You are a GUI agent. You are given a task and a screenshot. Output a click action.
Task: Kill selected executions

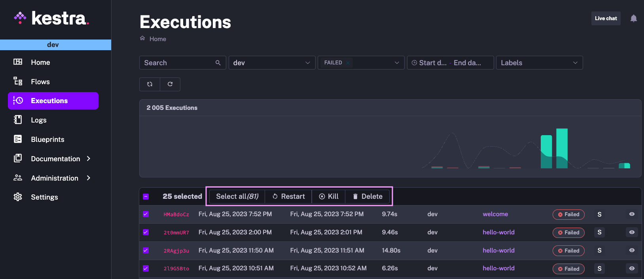click(x=328, y=196)
